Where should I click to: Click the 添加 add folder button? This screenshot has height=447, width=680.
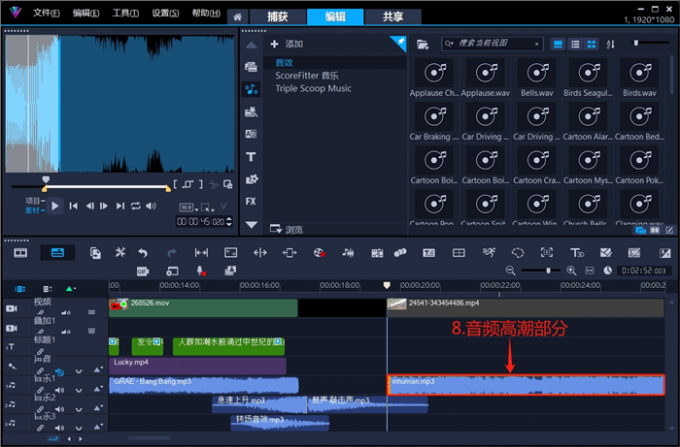coord(287,44)
